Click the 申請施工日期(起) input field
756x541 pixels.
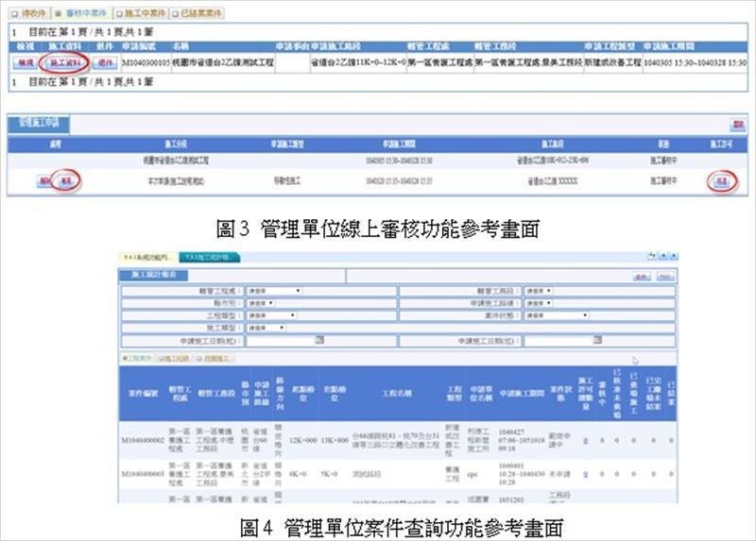tap(281, 341)
